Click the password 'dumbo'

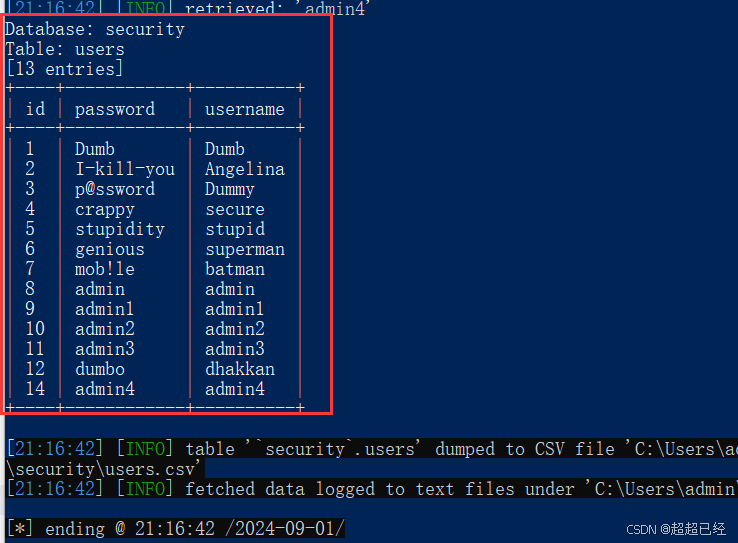pos(100,369)
